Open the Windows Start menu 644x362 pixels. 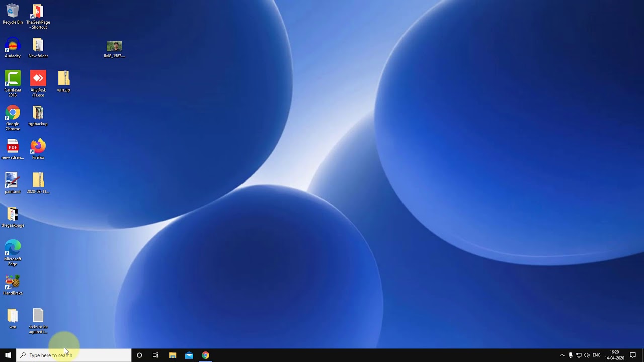click(x=8, y=355)
